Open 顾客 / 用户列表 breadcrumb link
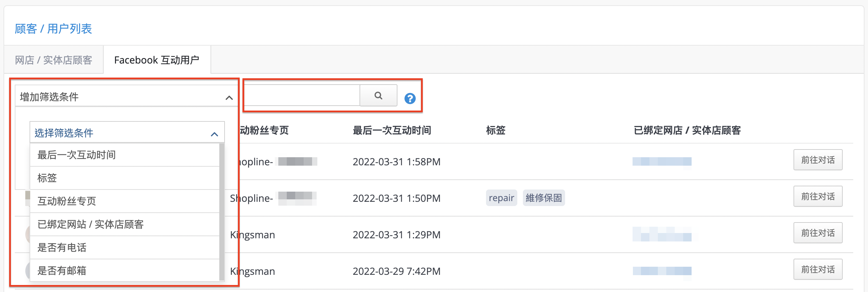This screenshot has width=868, height=292. [53, 29]
